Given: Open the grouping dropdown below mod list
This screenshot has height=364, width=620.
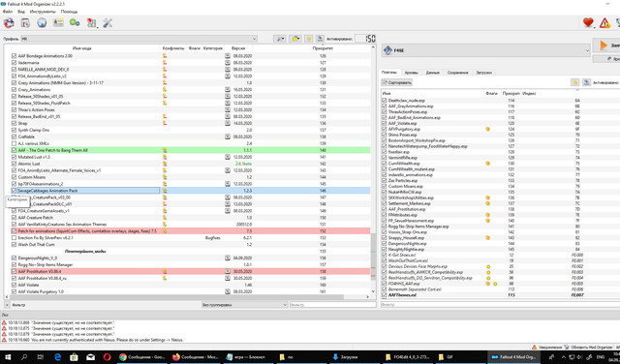Looking at the screenshot, I should (x=244, y=305).
